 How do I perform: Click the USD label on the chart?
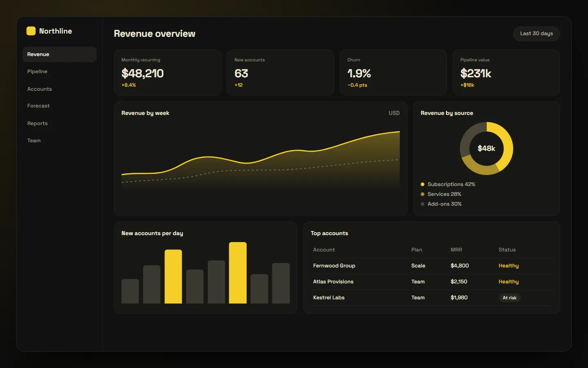(x=394, y=113)
